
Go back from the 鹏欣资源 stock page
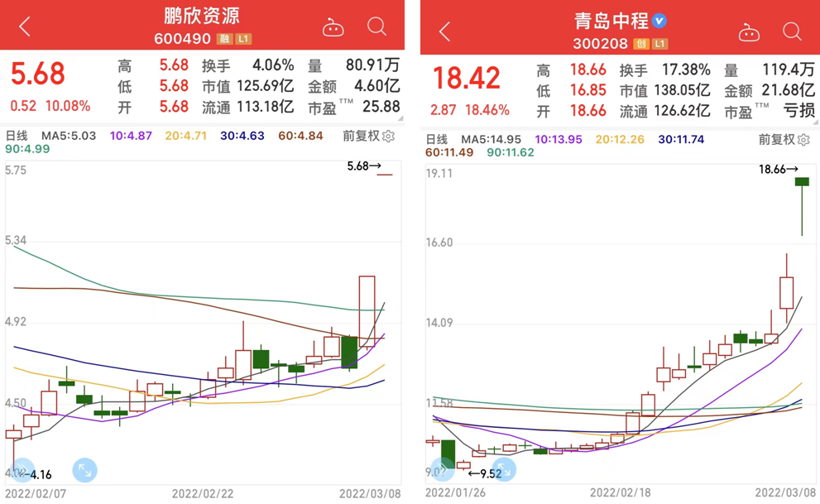25,26
